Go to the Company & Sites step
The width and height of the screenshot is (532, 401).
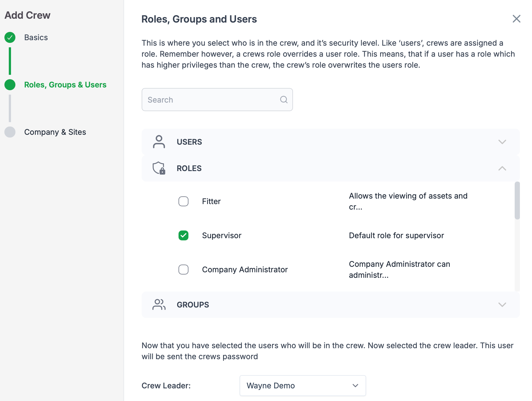[55, 132]
